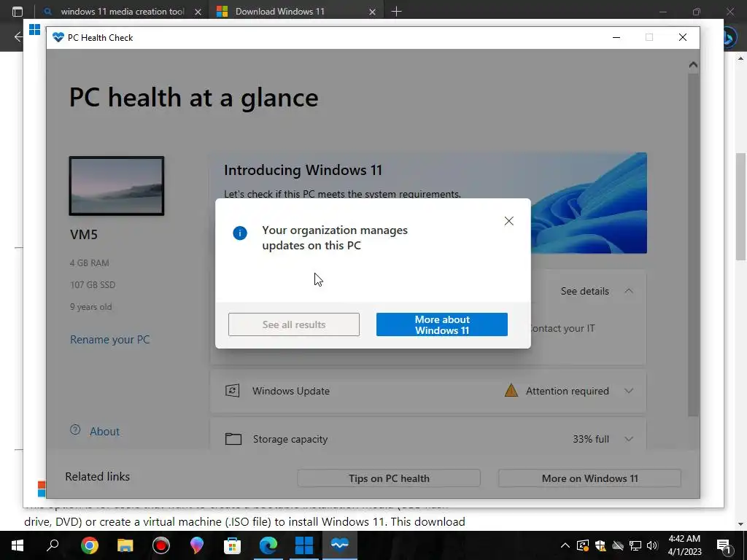This screenshot has width=747, height=560.
Task: Click the 4 GB RAM text
Action: 90,262
